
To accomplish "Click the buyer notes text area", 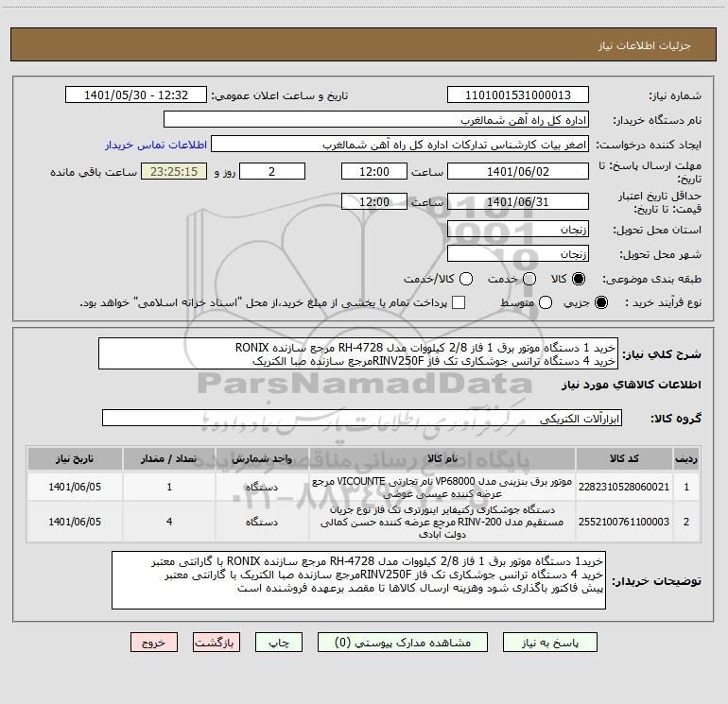I will 358,580.
